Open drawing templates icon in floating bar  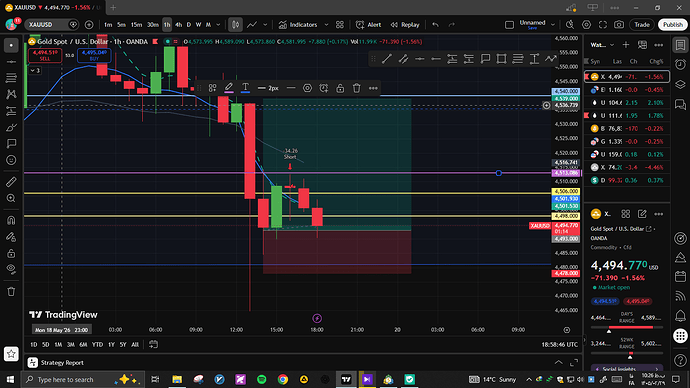tap(213, 88)
